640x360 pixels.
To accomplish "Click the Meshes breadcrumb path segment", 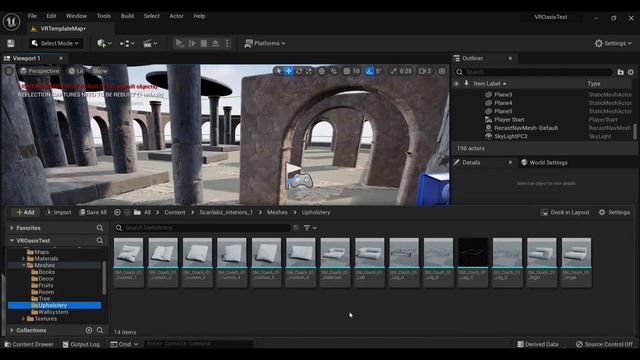I will [x=277, y=212].
